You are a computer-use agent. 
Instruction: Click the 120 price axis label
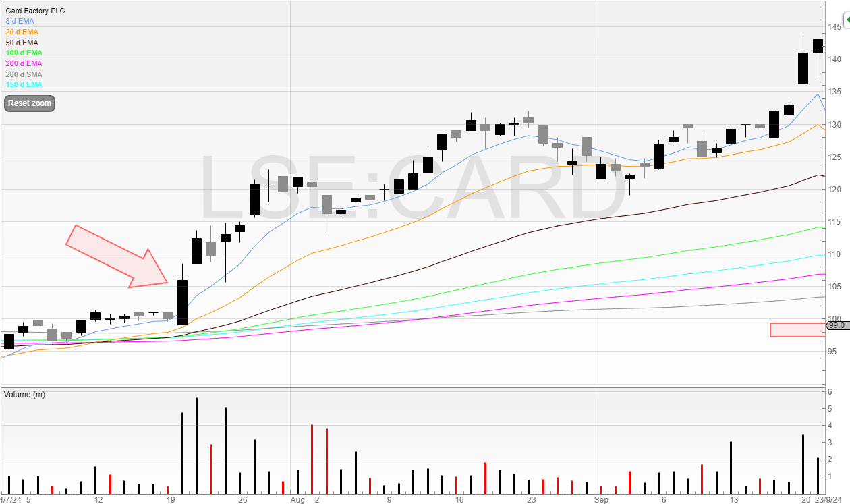click(834, 190)
